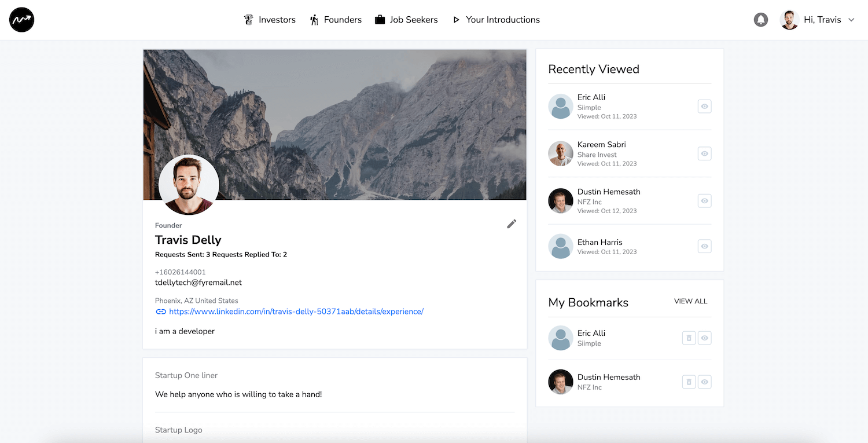The width and height of the screenshot is (868, 443).
Task: Open the Investors menu item
Action: [270, 20]
